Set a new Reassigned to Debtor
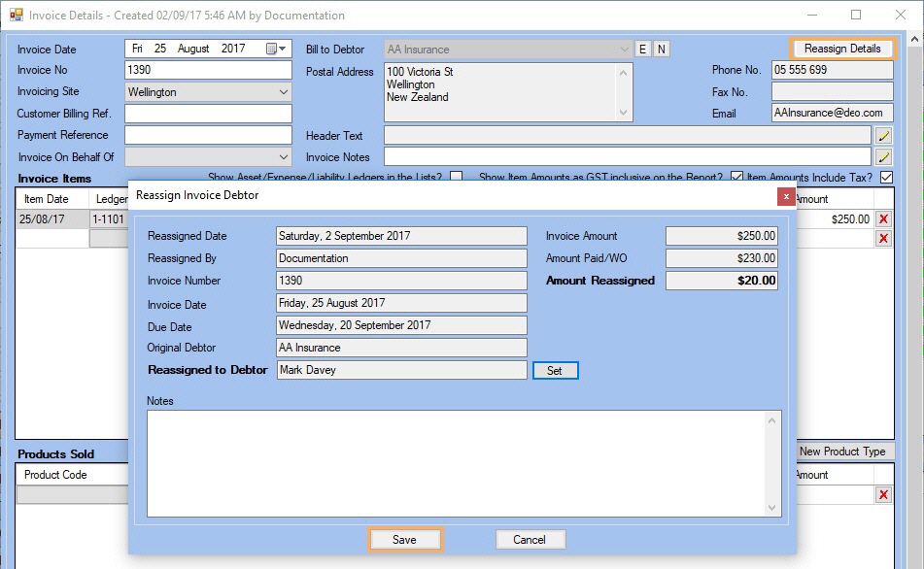 (x=555, y=370)
